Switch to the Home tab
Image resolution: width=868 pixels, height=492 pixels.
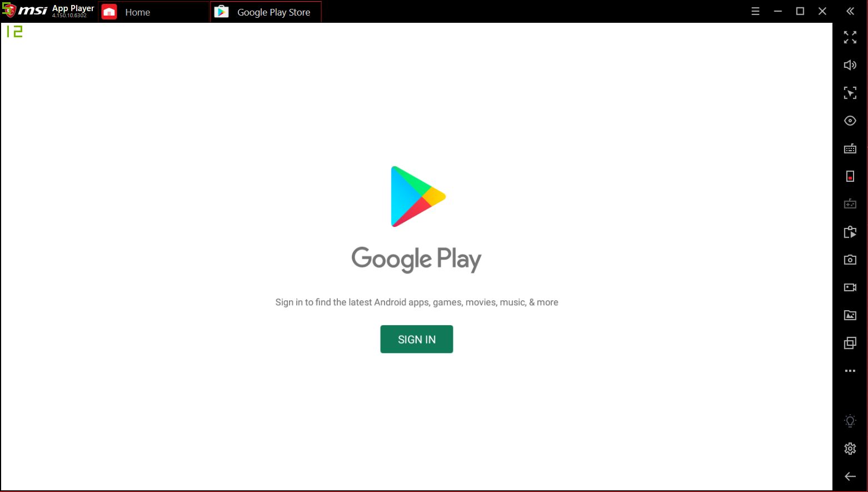coord(137,12)
